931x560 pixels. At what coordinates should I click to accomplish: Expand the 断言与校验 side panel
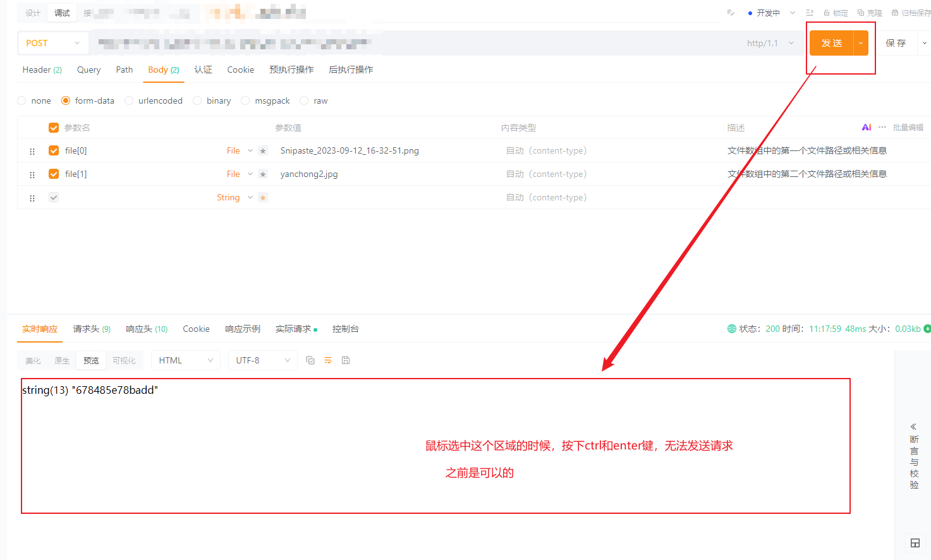(x=914, y=456)
